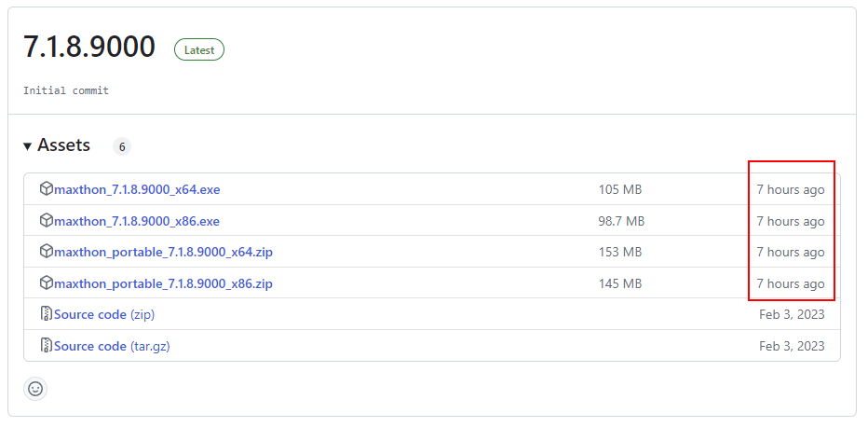Click Feb 3, 2023 on Source code zip row

pos(792,314)
